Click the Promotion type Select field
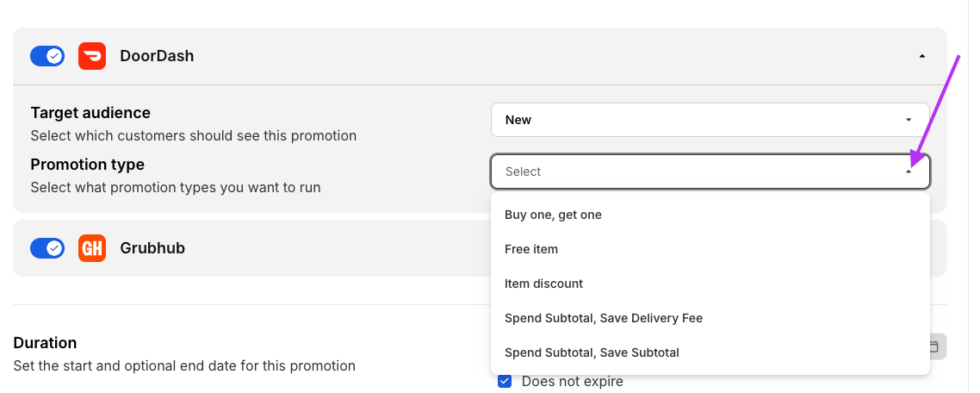This screenshot has width=980, height=393. coord(698,172)
